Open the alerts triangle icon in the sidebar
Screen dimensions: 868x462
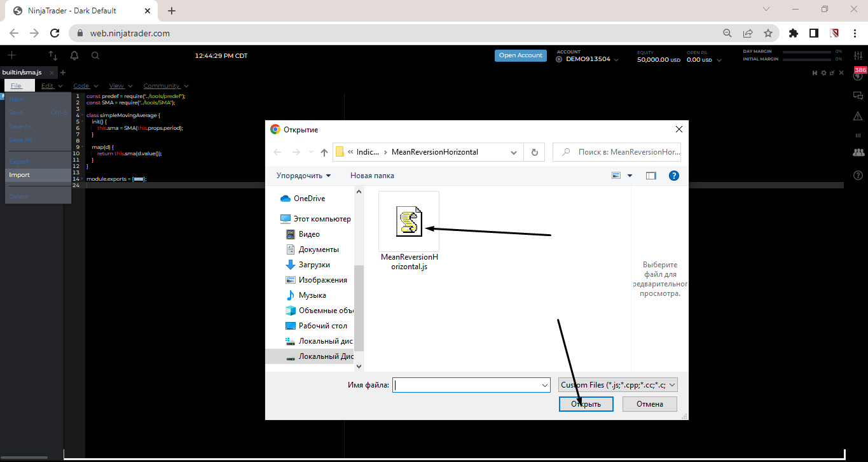(858, 115)
